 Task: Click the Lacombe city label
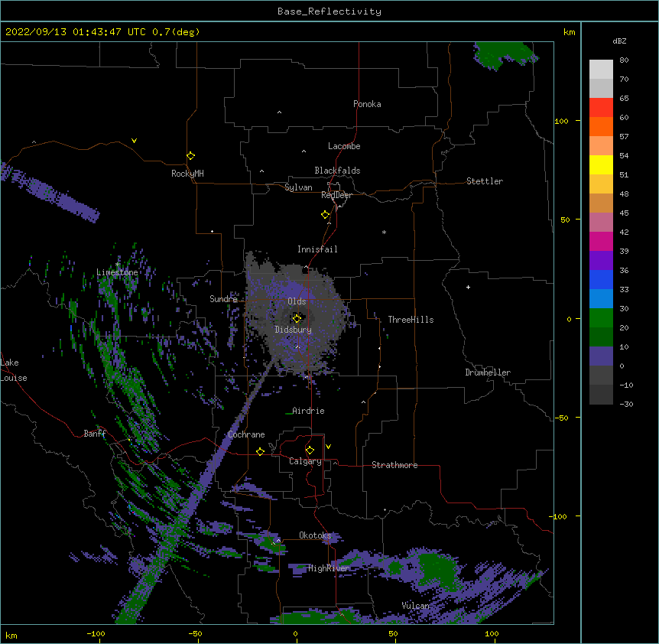tap(344, 146)
